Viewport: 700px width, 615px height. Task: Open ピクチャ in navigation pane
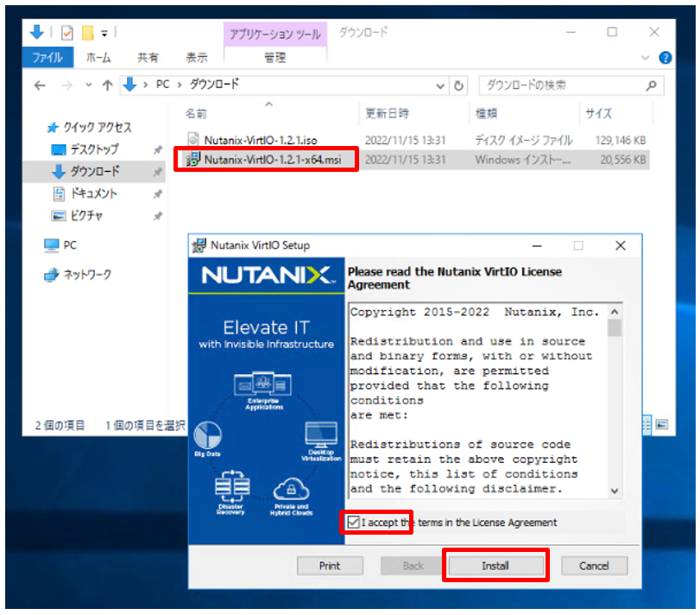pyautogui.click(x=86, y=216)
